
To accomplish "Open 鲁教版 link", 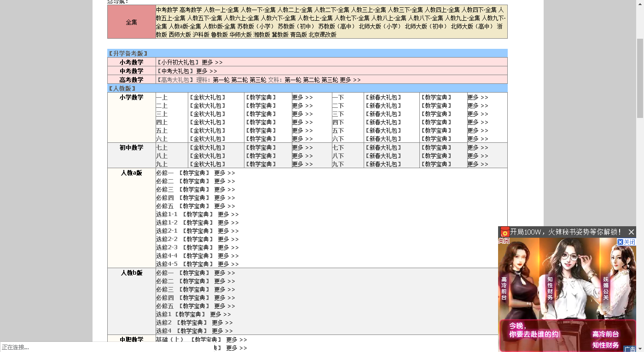I will [220, 35].
